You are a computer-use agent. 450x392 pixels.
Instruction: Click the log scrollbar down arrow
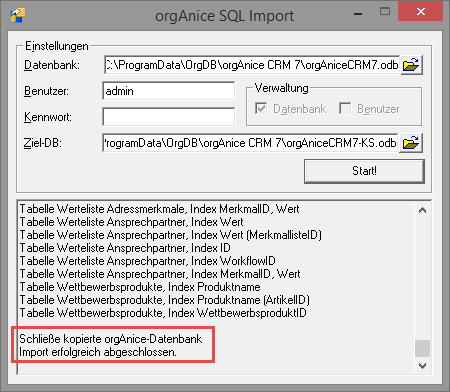coord(422,366)
